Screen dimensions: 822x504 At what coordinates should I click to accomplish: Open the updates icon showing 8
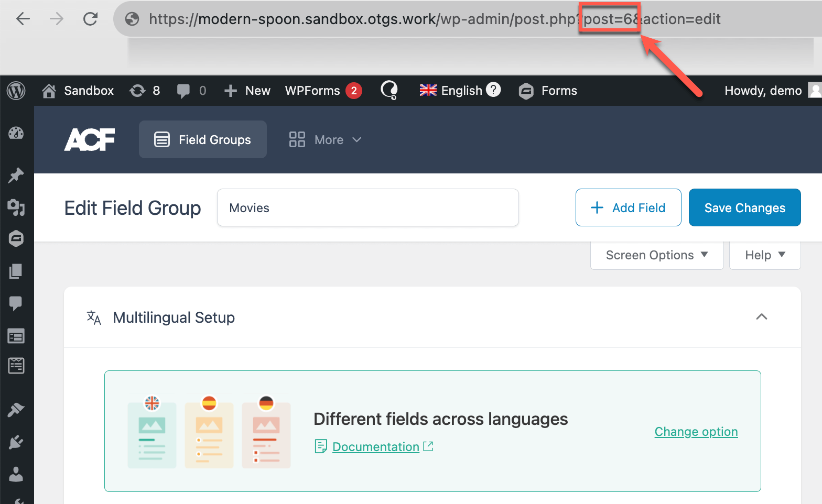[x=145, y=91]
